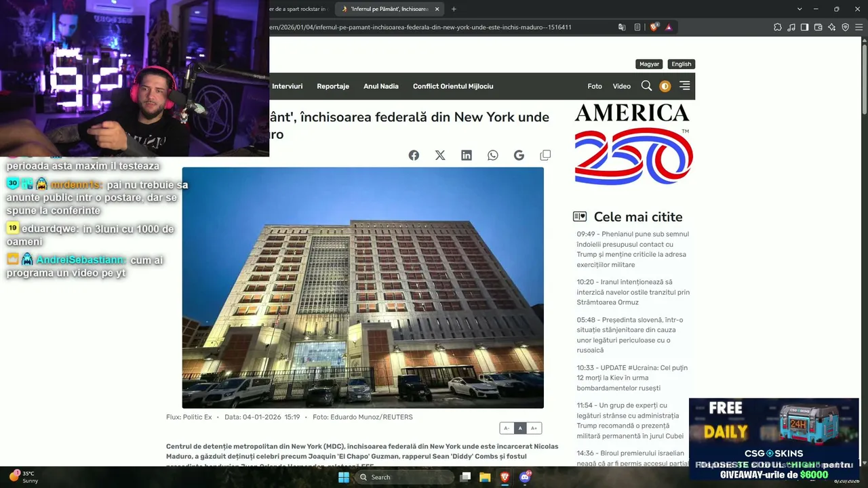Click the taskbar Search box
The height and width of the screenshot is (488, 868).
coord(405,477)
